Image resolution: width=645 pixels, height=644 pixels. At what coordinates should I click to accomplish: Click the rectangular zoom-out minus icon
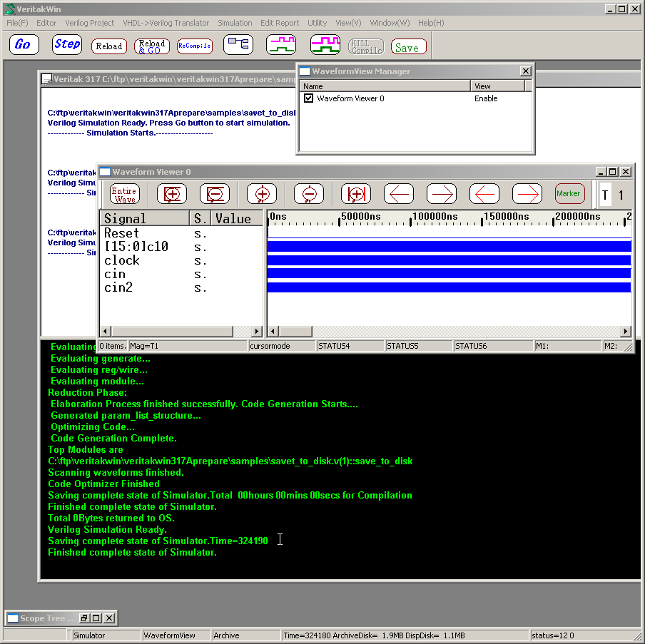[215, 194]
